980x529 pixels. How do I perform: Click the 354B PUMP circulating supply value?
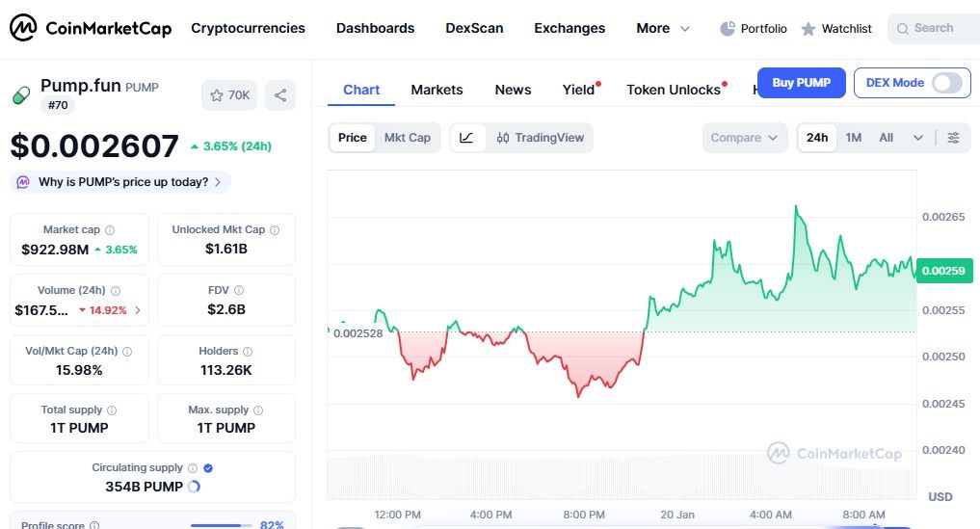tap(144, 487)
